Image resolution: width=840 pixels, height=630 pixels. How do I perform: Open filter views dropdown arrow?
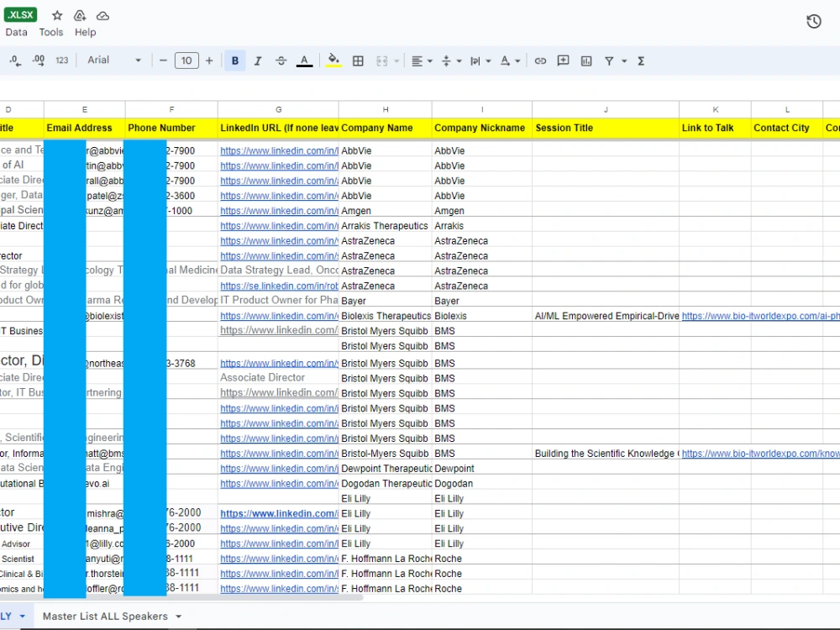tap(624, 61)
